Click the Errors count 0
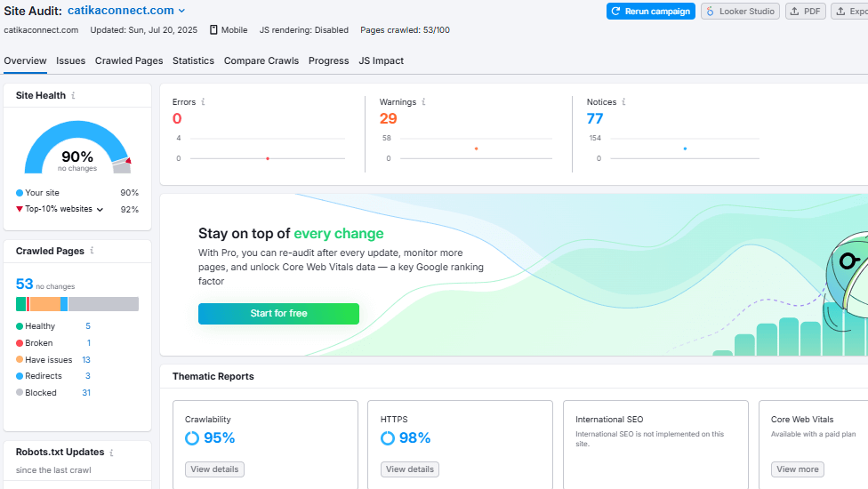The height and width of the screenshot is (489, 868). coord(177,118)
